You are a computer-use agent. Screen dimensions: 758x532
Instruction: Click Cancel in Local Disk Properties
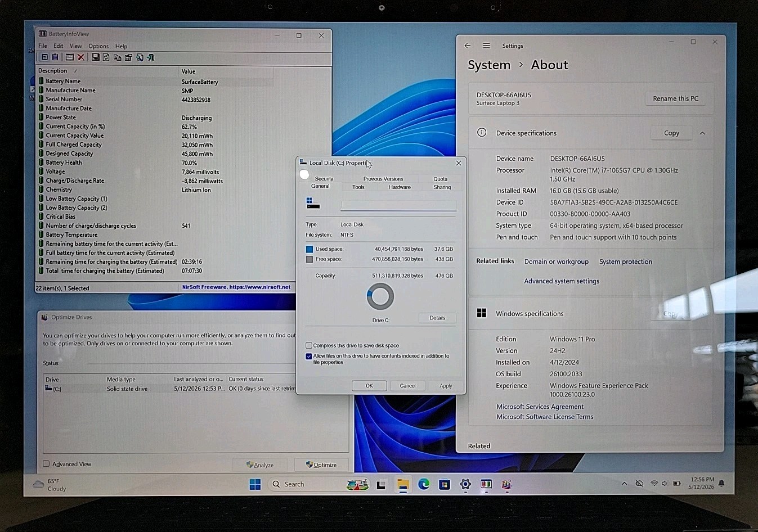click(407, 386)
